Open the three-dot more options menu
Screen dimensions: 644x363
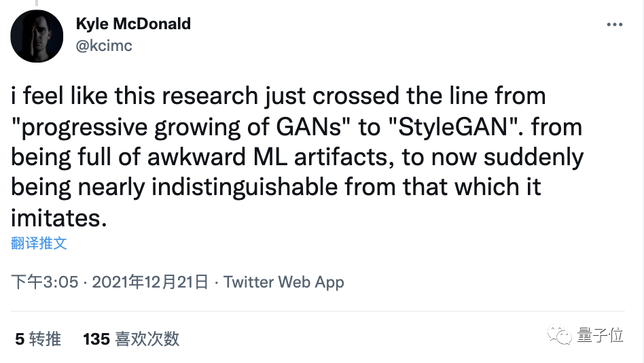pyautogui.click(x=614, y=25)
